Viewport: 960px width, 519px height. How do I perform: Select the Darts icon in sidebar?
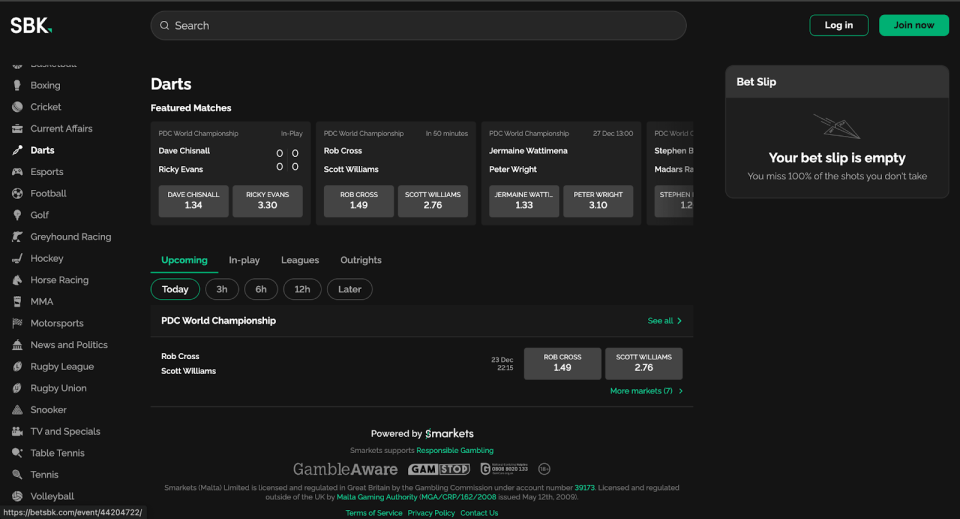[17, 150]
